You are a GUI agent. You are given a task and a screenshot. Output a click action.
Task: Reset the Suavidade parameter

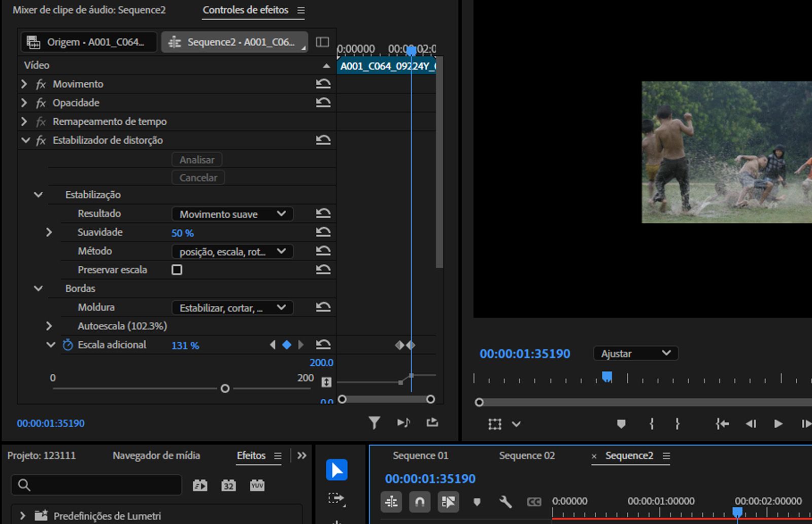coord(323,232)
